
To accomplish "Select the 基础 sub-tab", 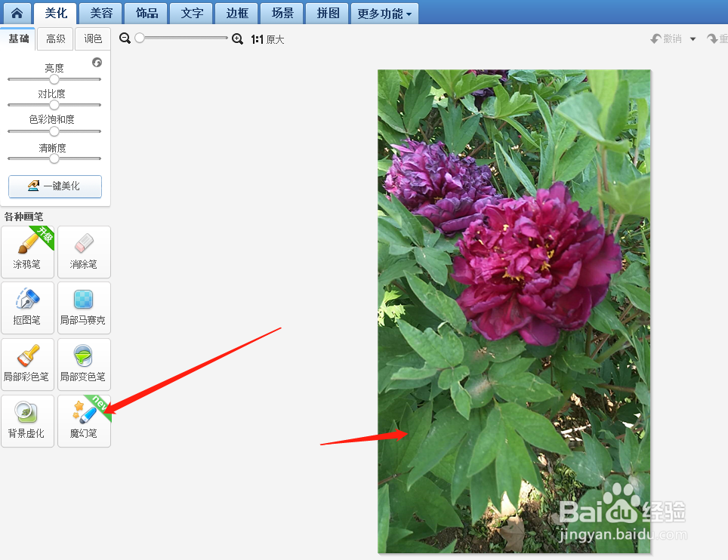I will pos(18,38).
